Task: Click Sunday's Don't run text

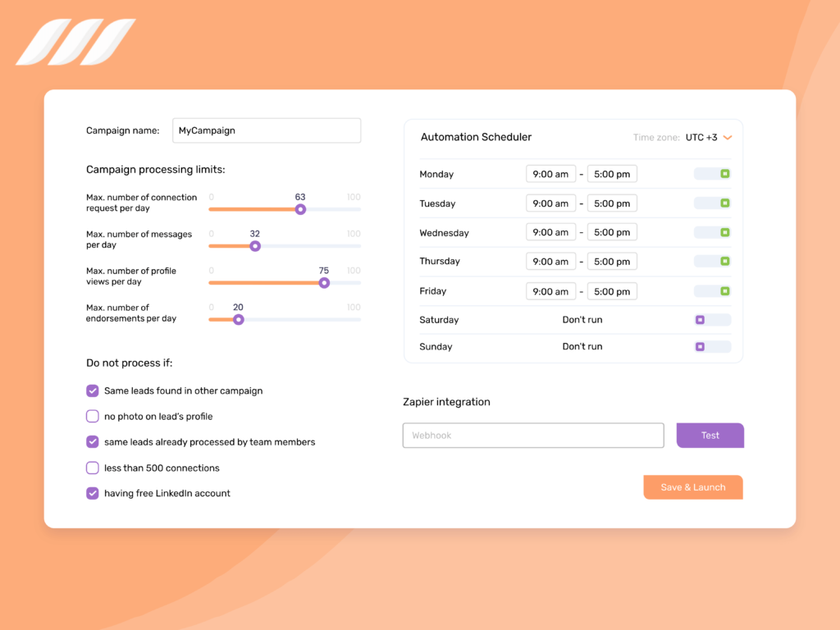Action: [582, 347]
